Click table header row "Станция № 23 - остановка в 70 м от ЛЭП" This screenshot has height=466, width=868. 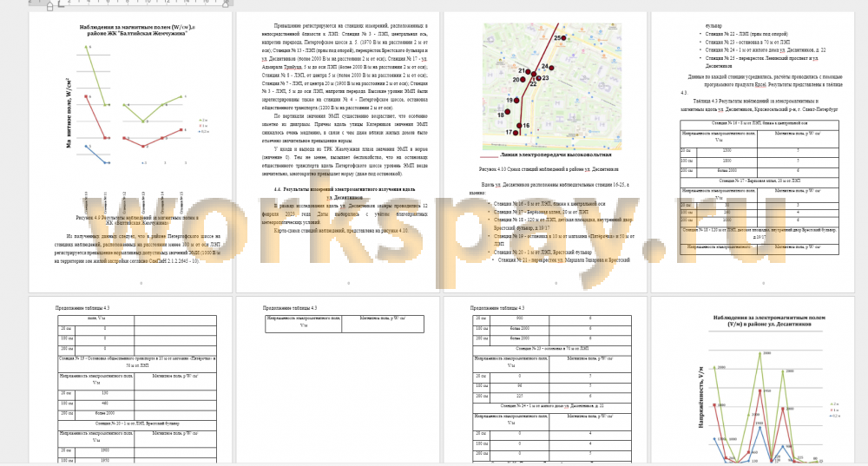coord(552,349)
